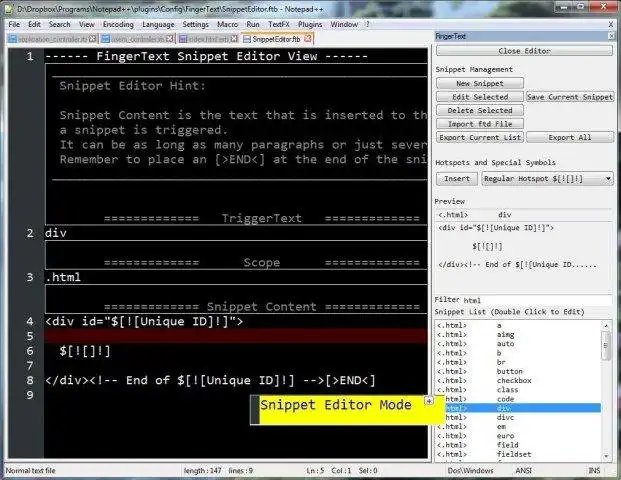Select the 'em' snippet in list

(518, 427)
